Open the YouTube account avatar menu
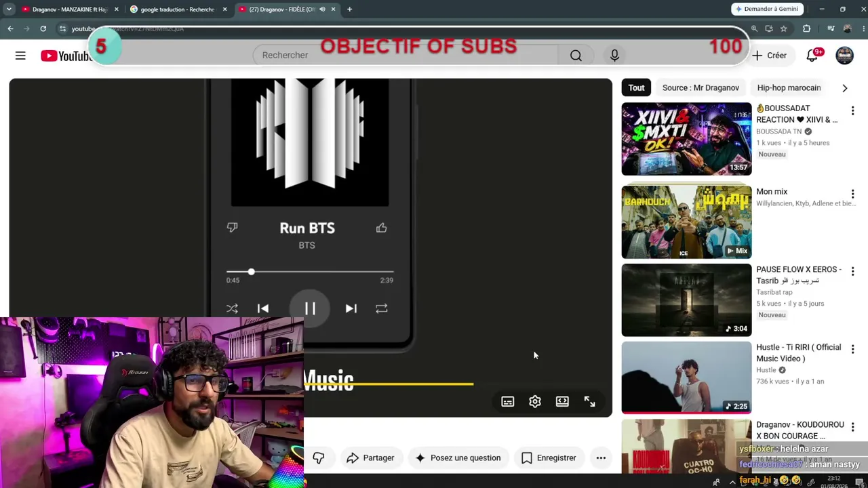This screenshot has width=868, height=488. (844, 56)
